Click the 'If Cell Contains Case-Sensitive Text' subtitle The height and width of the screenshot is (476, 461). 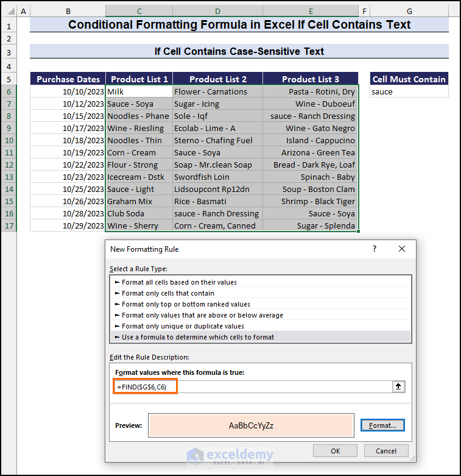click(x=239, y=51)
